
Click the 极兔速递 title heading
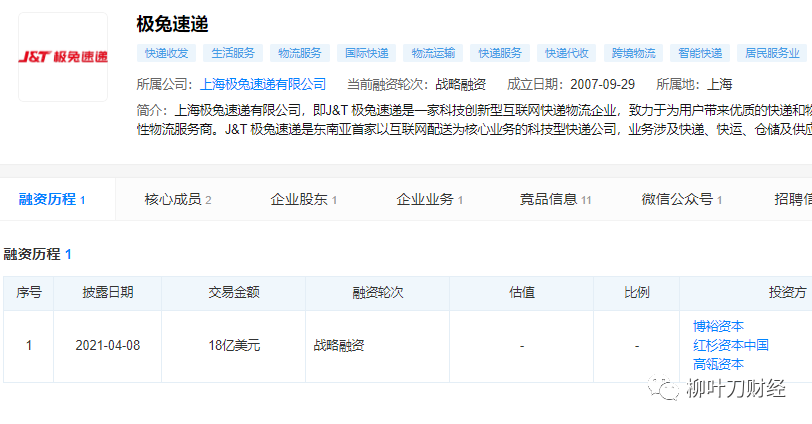[x=172, y=24]
